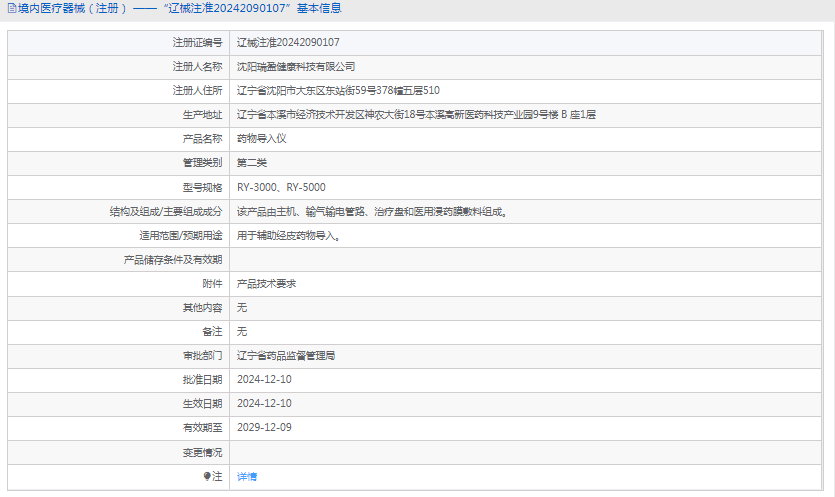The image size is (835, 497).
Task: Click the label 产品名称
Action: 202,139
